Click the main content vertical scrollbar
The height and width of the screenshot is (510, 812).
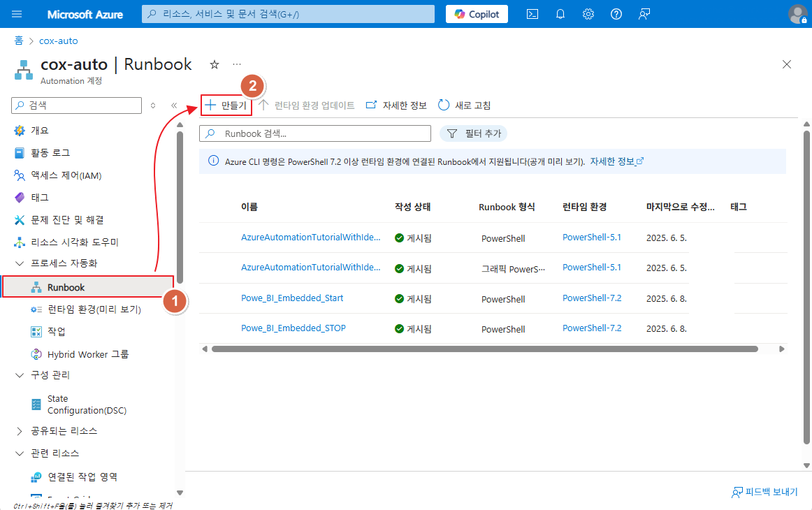pyautogui.click(x=806, y=287)
